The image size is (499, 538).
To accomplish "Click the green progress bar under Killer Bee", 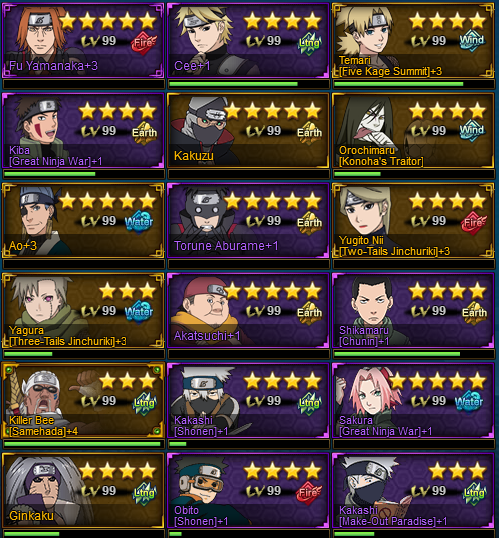I will click(x=83, y=444).
